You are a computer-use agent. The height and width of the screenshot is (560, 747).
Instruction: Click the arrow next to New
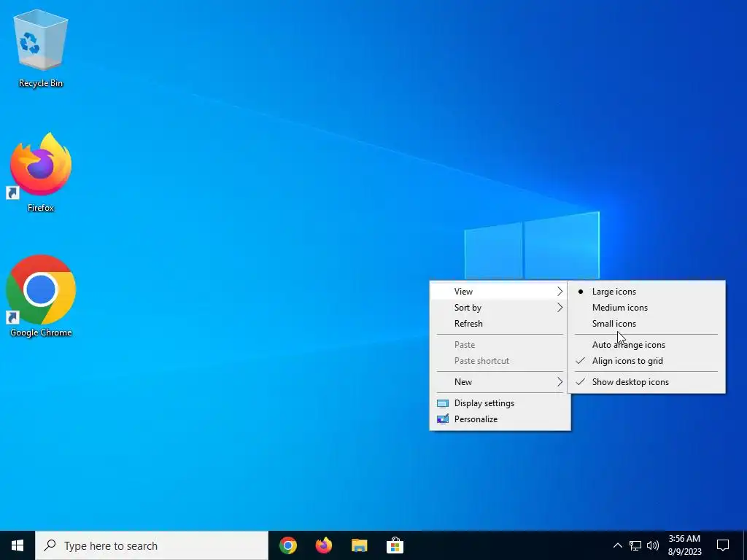point(560,382)
